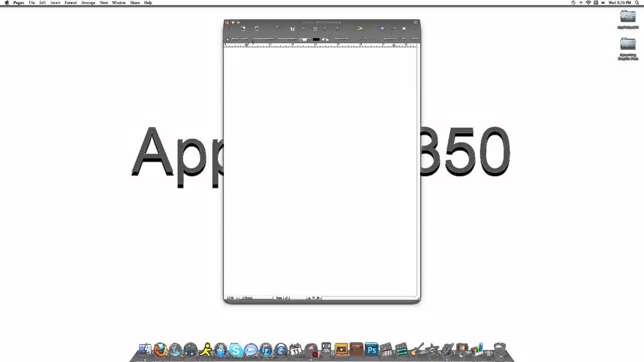Open the gear action menu in status bar
This screenshot has height=362, width=644.
coord(318,298)
